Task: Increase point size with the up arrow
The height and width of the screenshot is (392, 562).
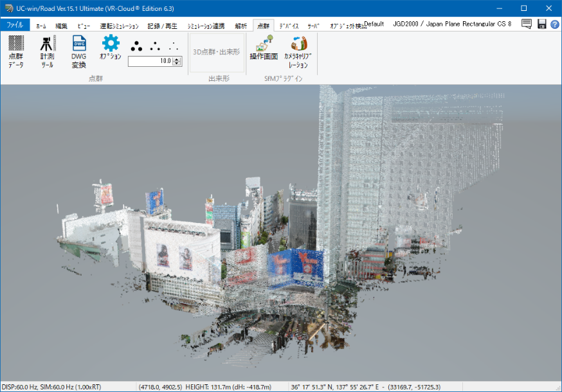Action: 177,58
